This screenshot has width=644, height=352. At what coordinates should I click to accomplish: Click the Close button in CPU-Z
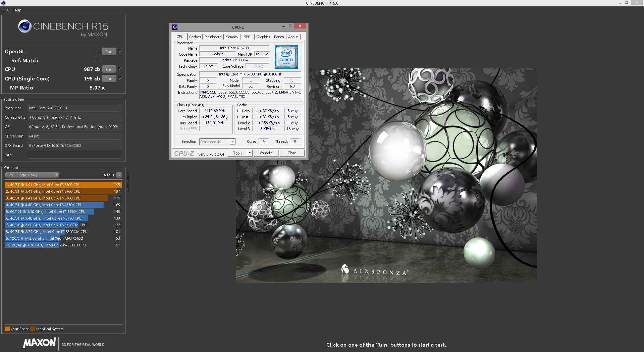click(x=292, y=153)
